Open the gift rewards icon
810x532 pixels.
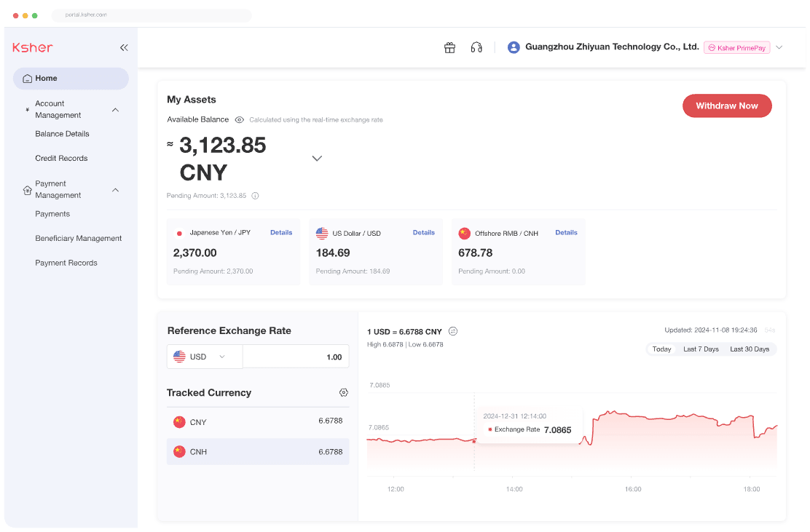(450, 47)
